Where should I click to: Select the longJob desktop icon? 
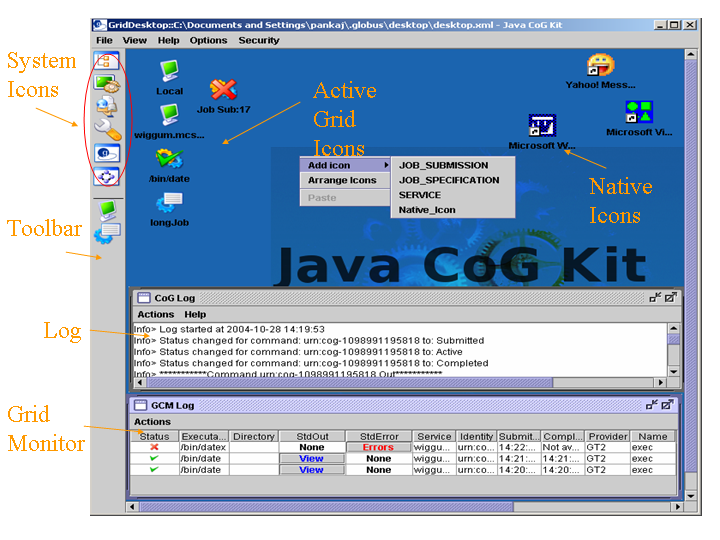(169, 203)
